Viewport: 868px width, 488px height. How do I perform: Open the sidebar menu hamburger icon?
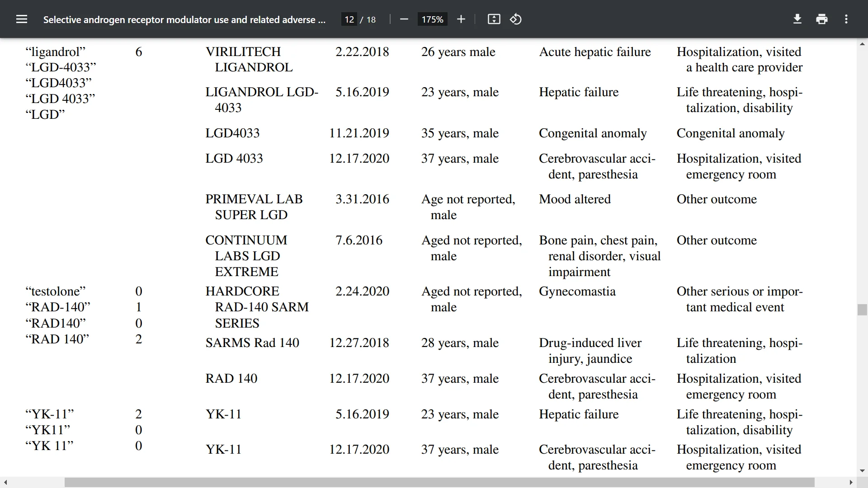[x=22, y=19]
